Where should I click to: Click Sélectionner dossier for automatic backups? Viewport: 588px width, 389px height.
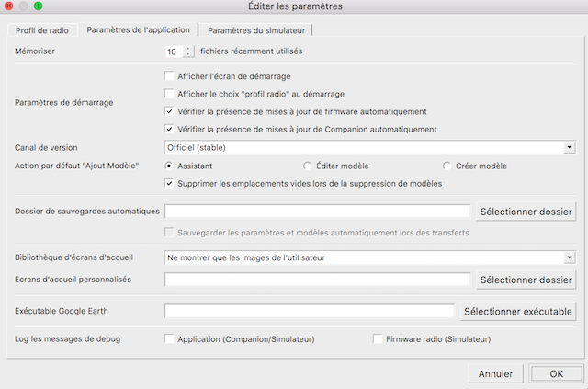tap(526, 212)
